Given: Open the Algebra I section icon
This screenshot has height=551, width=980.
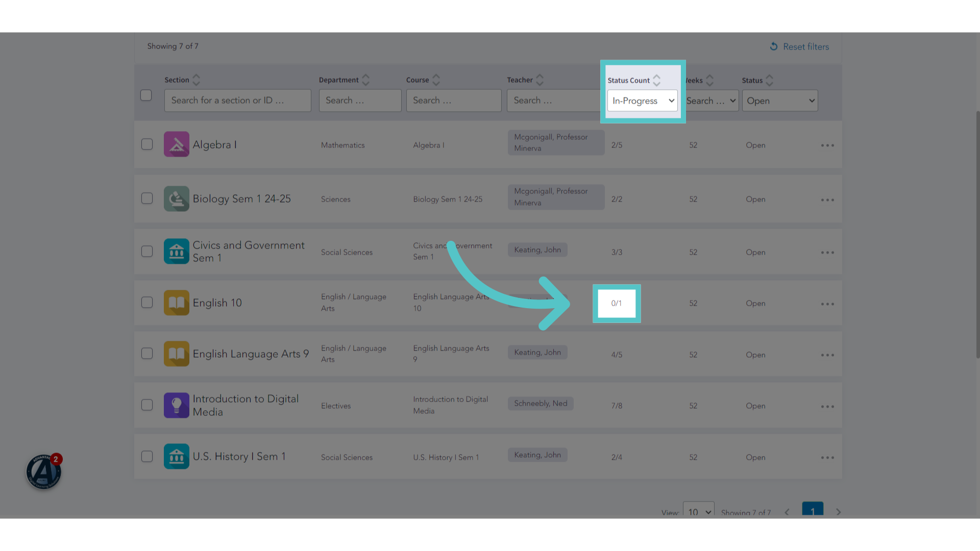Looking at the screenshot, I should click(x=177, y=144).
